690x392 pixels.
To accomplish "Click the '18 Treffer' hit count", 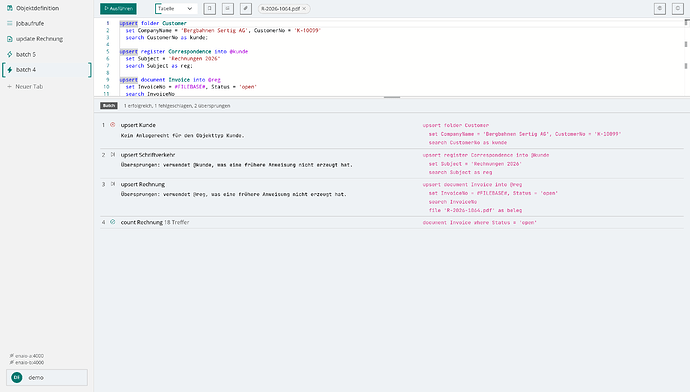I will point(176,222).
